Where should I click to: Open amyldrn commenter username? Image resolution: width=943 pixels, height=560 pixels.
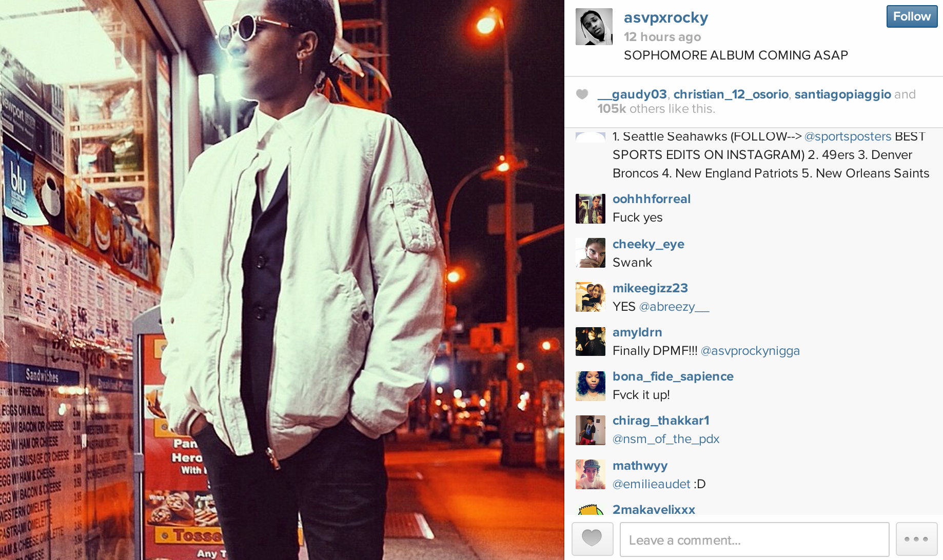click(x=637, y=332)
